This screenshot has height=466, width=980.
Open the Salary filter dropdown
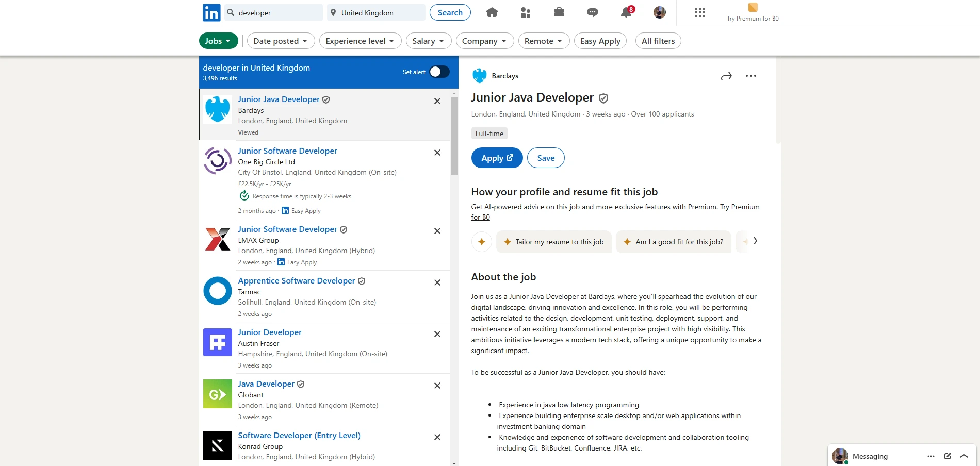tap(429, 41)
